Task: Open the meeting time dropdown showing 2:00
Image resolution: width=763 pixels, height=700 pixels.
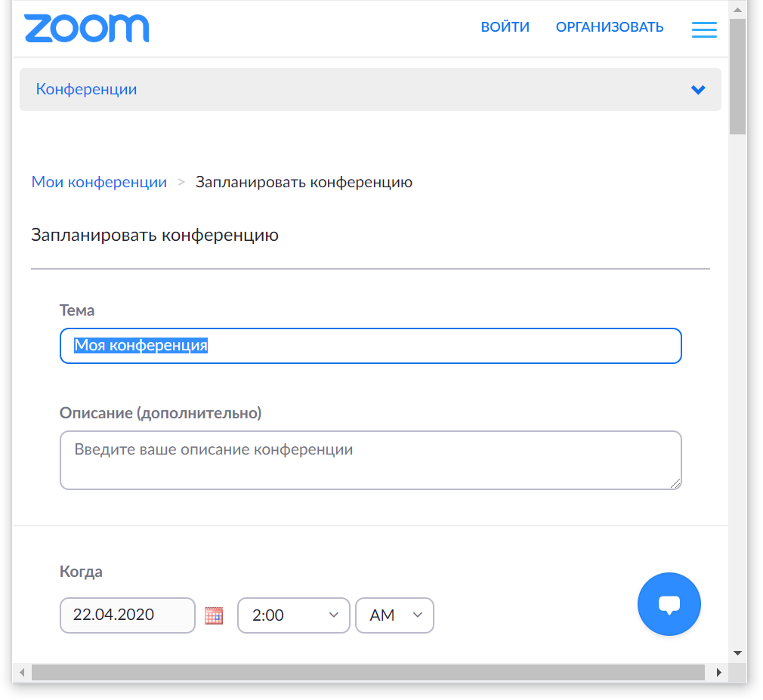Action: click(x=294, y=615)
